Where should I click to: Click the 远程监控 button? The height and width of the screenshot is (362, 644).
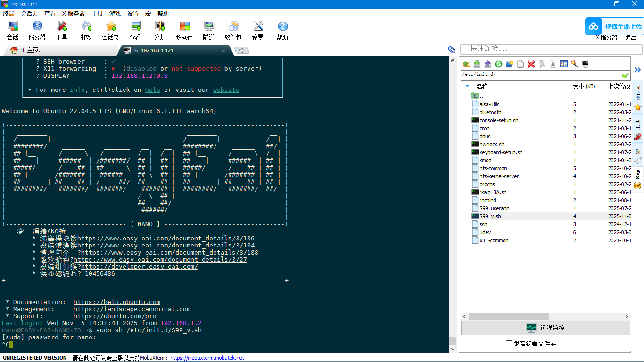tap(545, 328)
